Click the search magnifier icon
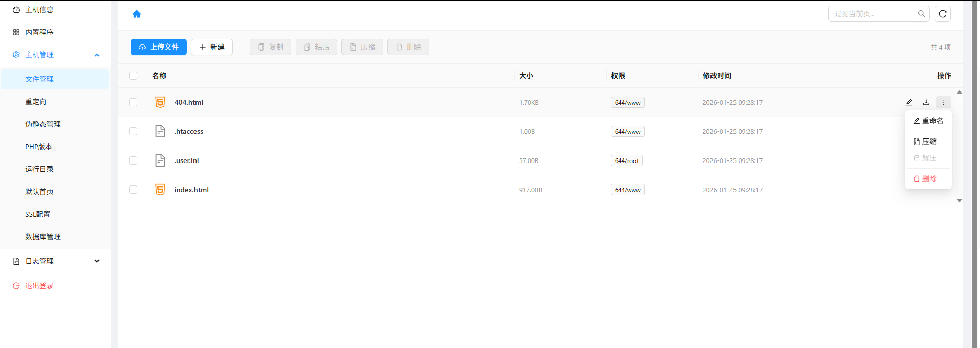Image resolution: width=980 pixels, height=348 pixels. click(921, 14)
